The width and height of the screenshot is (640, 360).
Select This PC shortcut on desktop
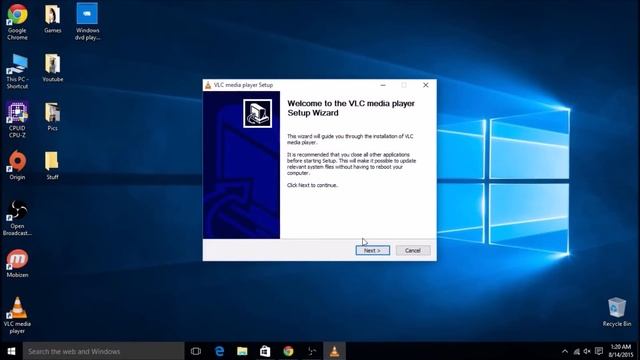coord(17,71)
